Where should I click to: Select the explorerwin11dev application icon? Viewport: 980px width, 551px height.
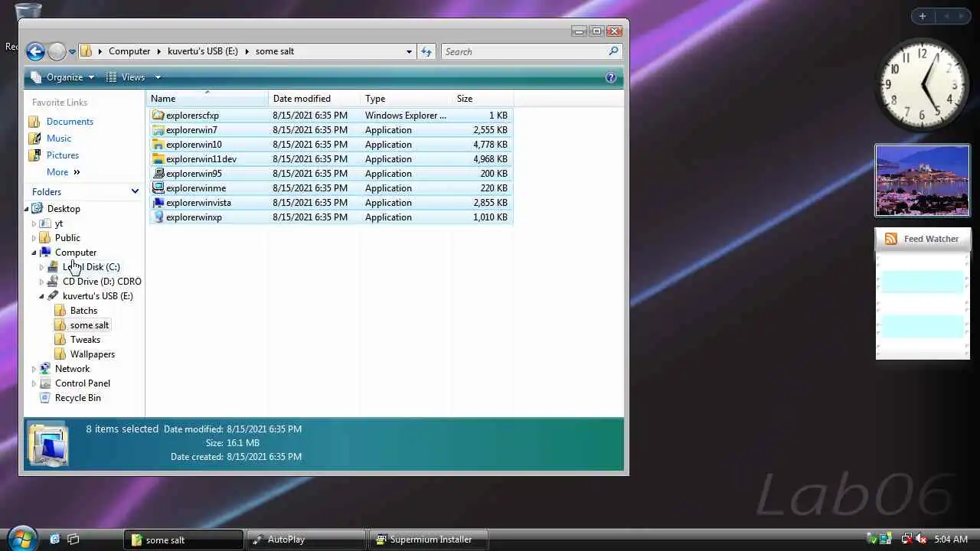coord(158,159)
